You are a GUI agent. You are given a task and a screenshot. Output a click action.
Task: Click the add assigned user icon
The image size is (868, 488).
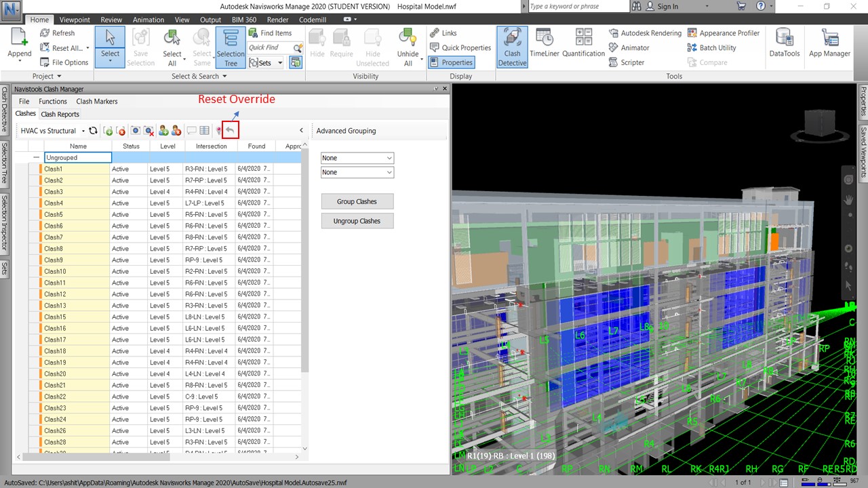click(163, 131)
